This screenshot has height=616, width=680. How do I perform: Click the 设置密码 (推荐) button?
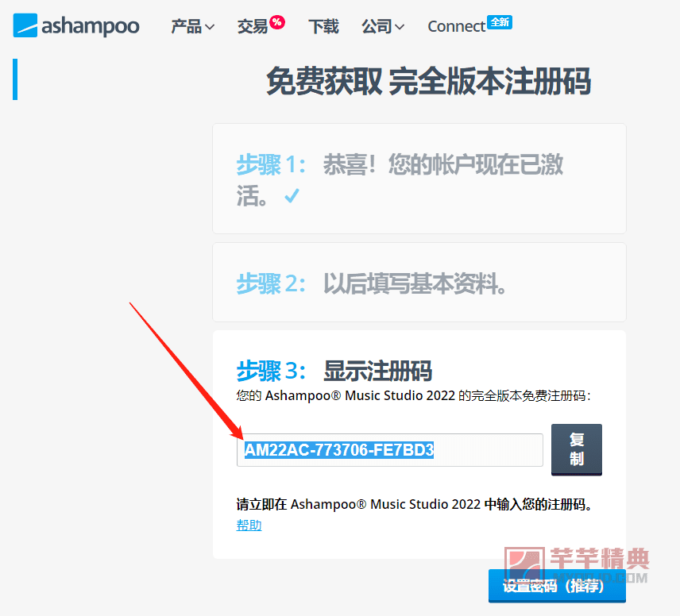557,586
